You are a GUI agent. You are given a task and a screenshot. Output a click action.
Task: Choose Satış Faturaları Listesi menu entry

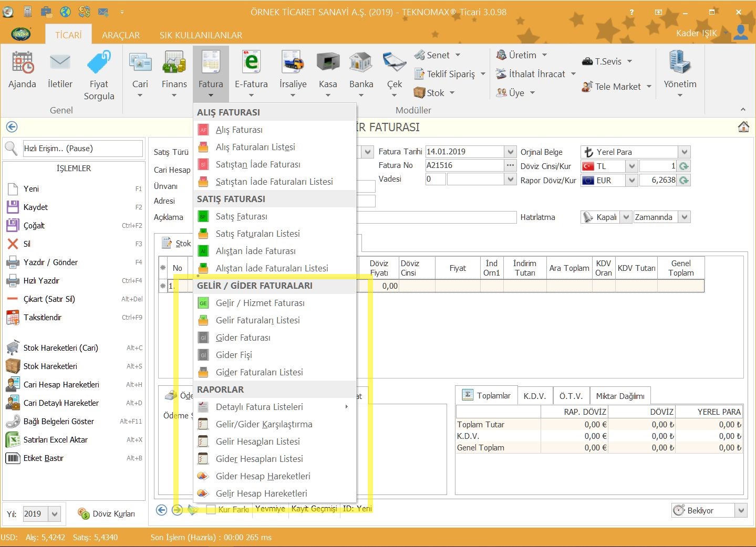(257, 234)
